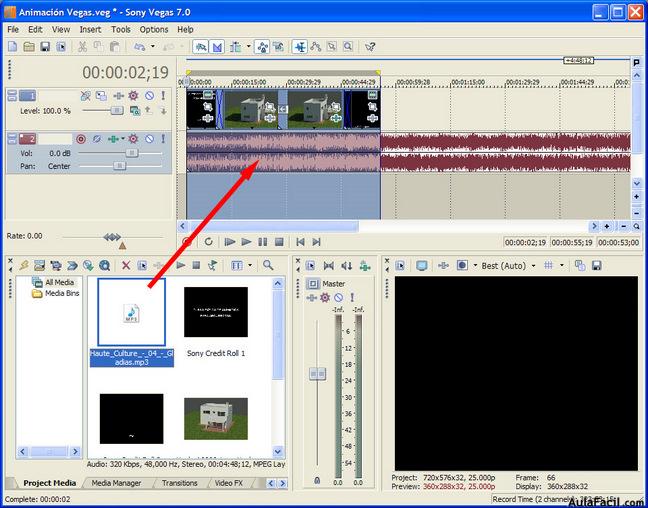This screenshot has height=508, width=648.
Task: Remove selected media with red X
Action: click(126, 265)
